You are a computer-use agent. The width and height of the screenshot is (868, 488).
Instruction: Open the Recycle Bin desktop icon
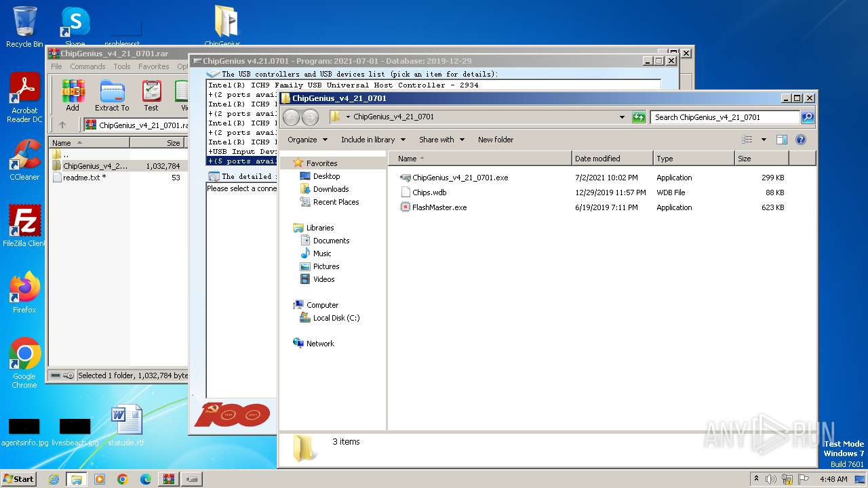point(24,27)
